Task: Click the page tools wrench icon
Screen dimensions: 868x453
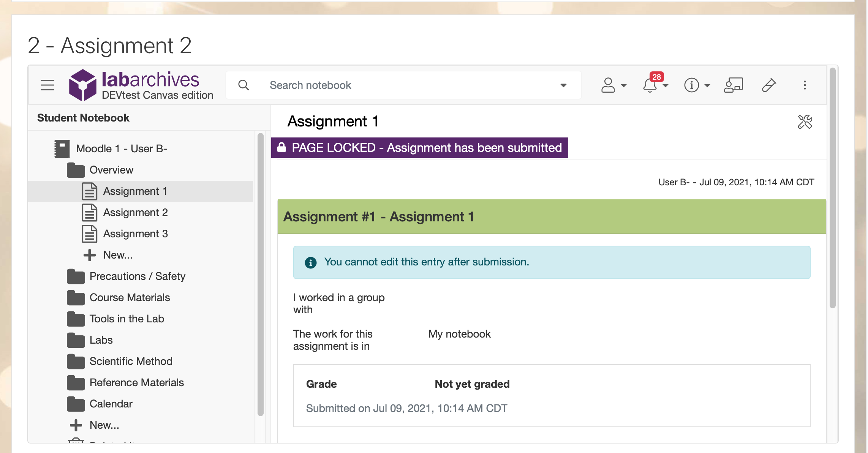Action: 805,122
